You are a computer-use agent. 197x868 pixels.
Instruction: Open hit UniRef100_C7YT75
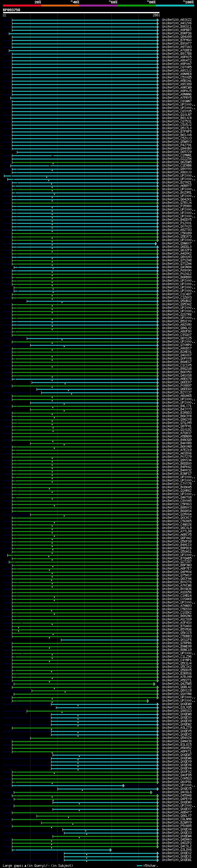[x=177, y=484]
